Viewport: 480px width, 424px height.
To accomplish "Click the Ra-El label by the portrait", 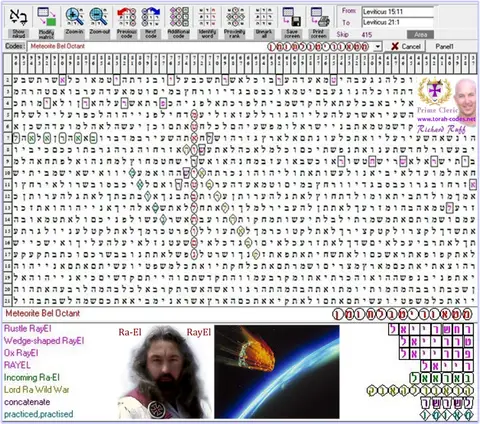I will tap(130, 332).
